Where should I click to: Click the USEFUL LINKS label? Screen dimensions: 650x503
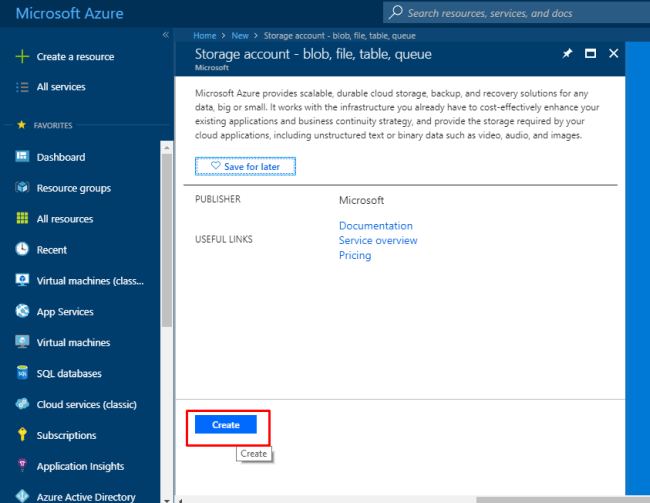coord(223,239)
